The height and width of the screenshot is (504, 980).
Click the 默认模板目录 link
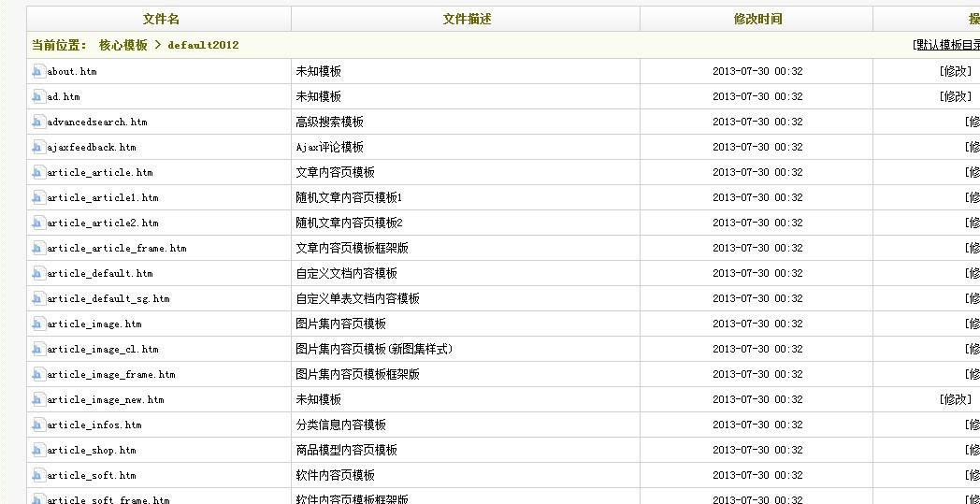[947, 45]
